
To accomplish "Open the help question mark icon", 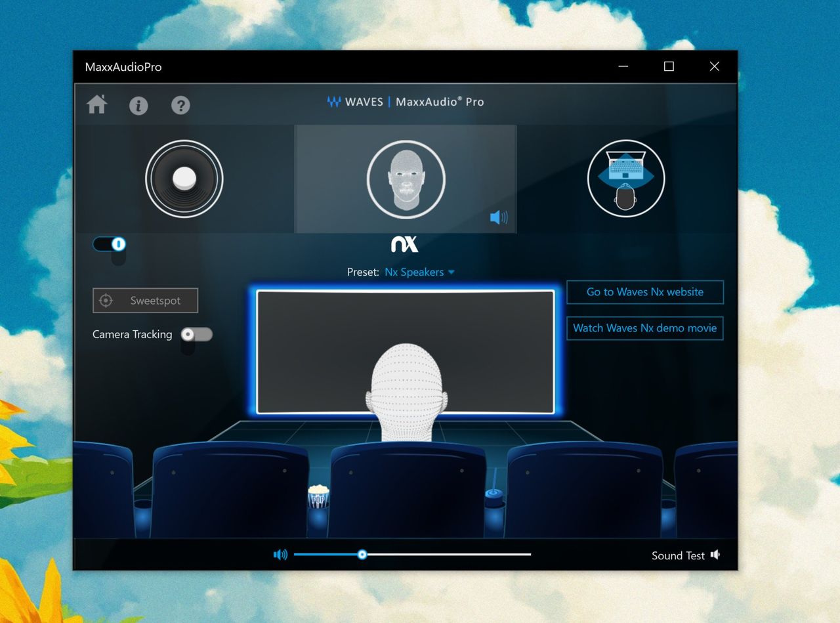I will tap(180, 105).
